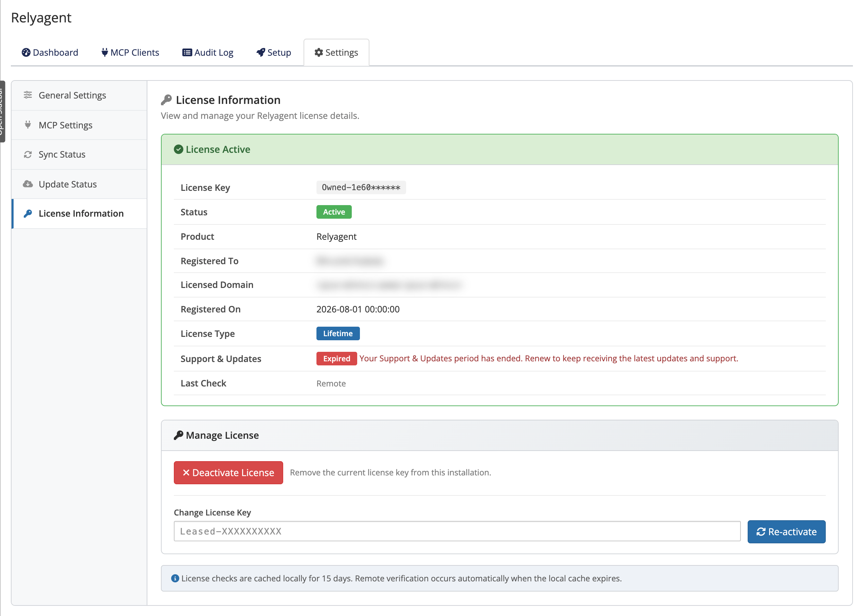Click the Sync Status refresh icon
The height and width of the screenshot is (616, 857).
click(x=28, y=154)
